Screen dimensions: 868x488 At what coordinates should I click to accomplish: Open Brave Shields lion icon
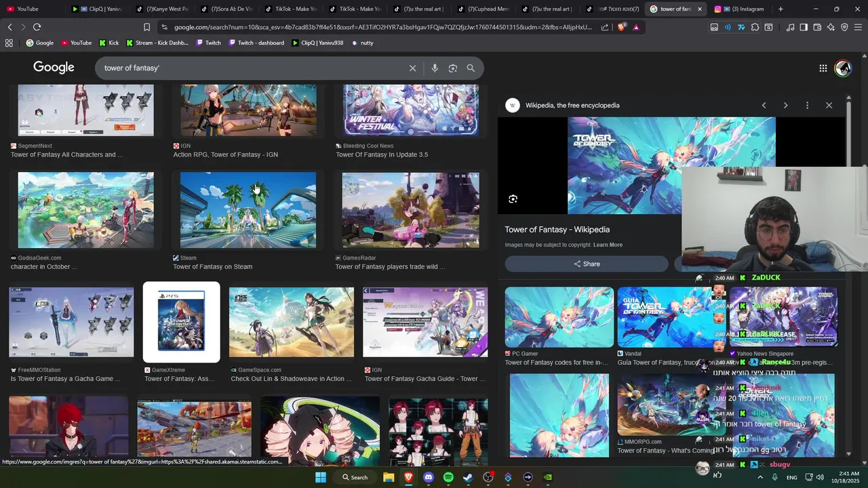coord(622,27)
